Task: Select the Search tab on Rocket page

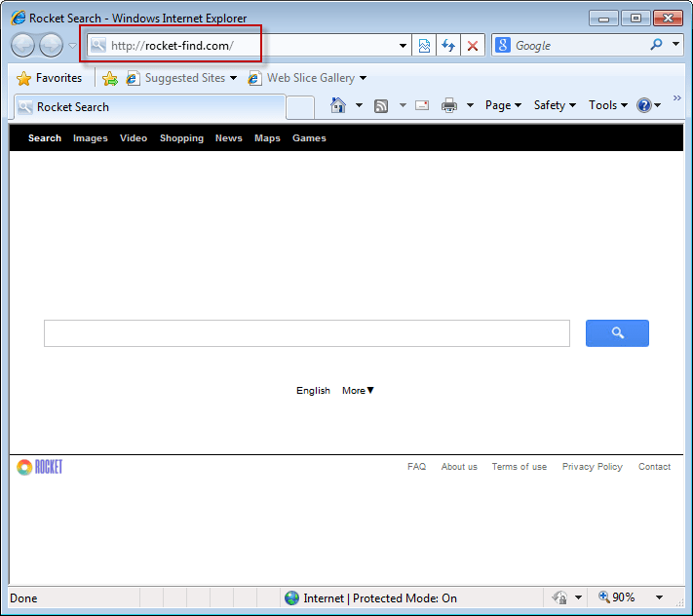Action: pos(45,137)
